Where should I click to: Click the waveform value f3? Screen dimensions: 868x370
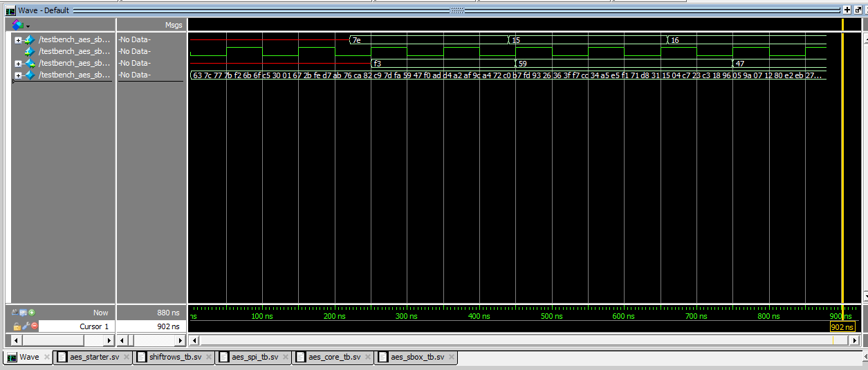point(377,64)
